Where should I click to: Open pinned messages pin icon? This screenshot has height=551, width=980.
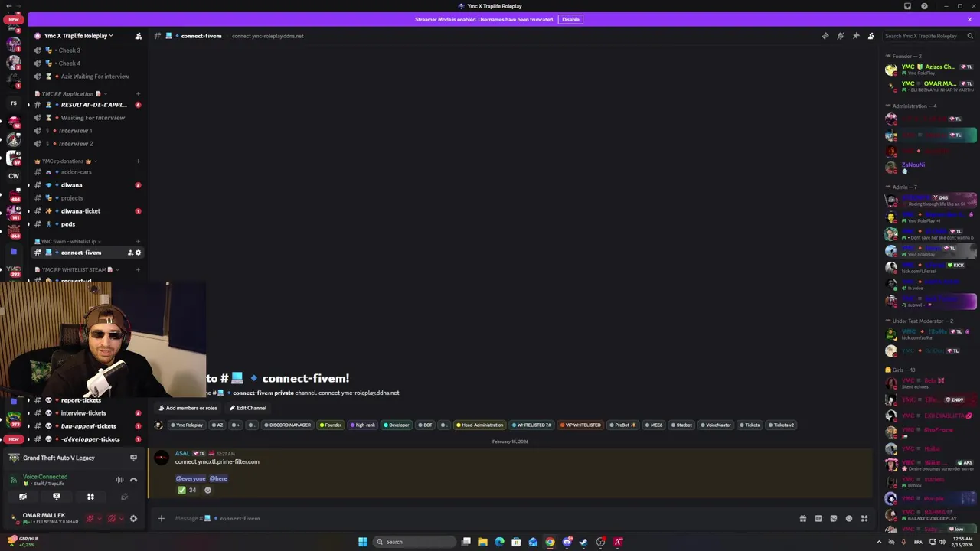pyautogui.click(x=856, y=36)
